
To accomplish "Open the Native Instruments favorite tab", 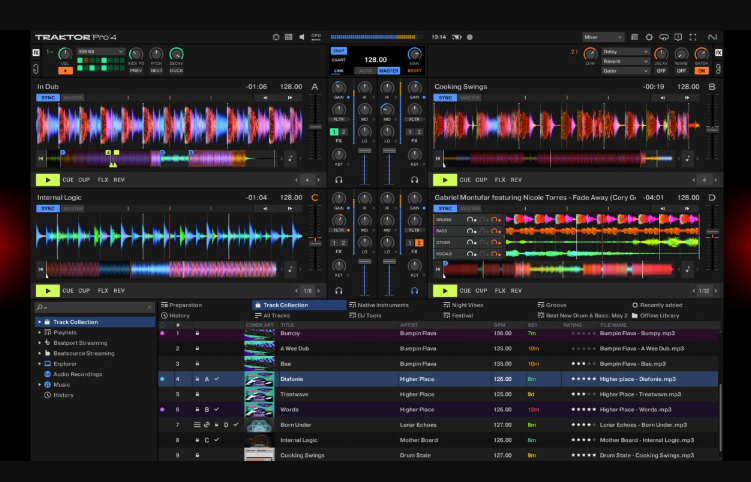I will tap(379, 305).
